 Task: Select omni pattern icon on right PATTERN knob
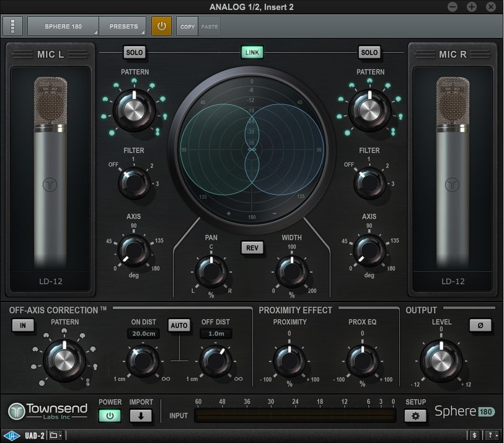click(347, 132)
